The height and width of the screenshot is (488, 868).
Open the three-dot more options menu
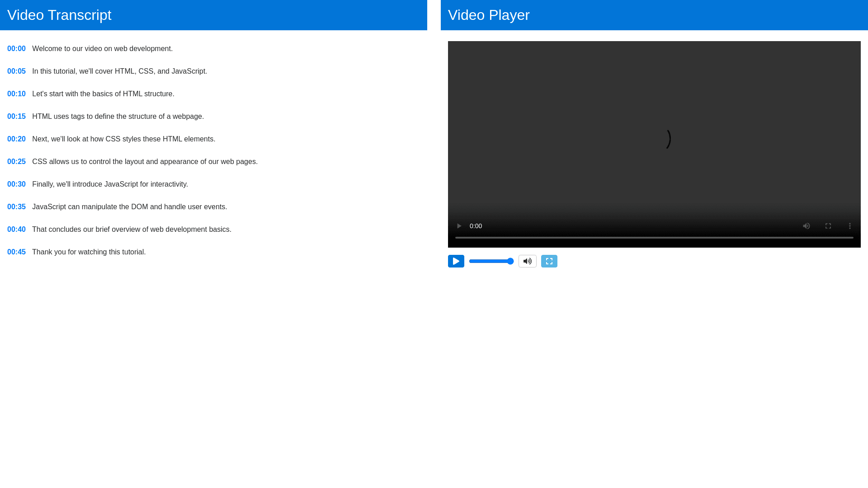click(x=849, y=226)
